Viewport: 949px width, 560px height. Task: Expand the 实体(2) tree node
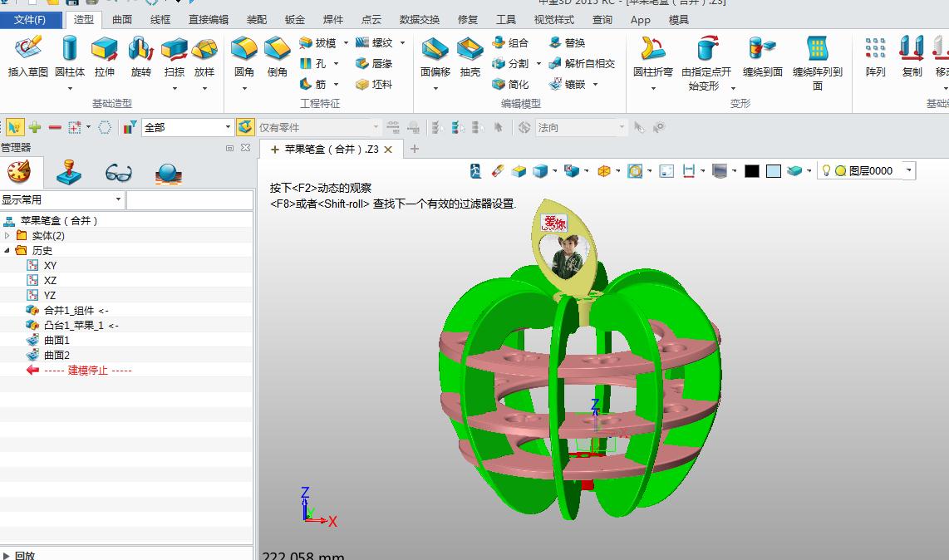coord(7,235)
